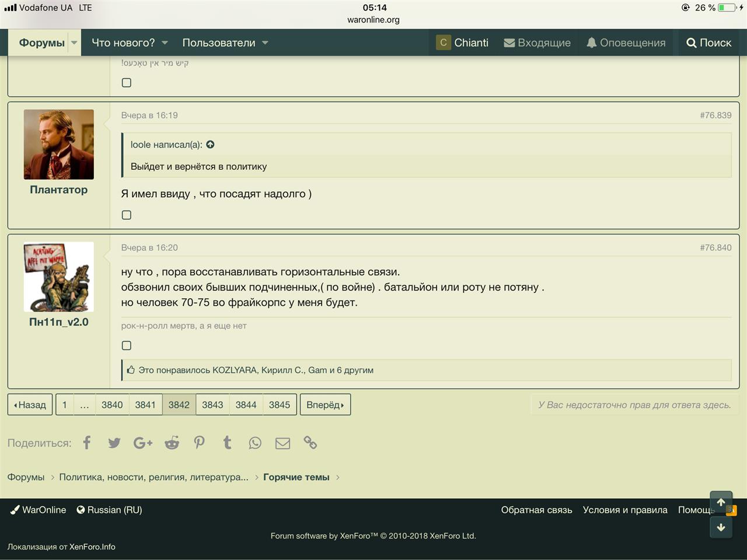Open Обратная связь contact link

(537, 510)
